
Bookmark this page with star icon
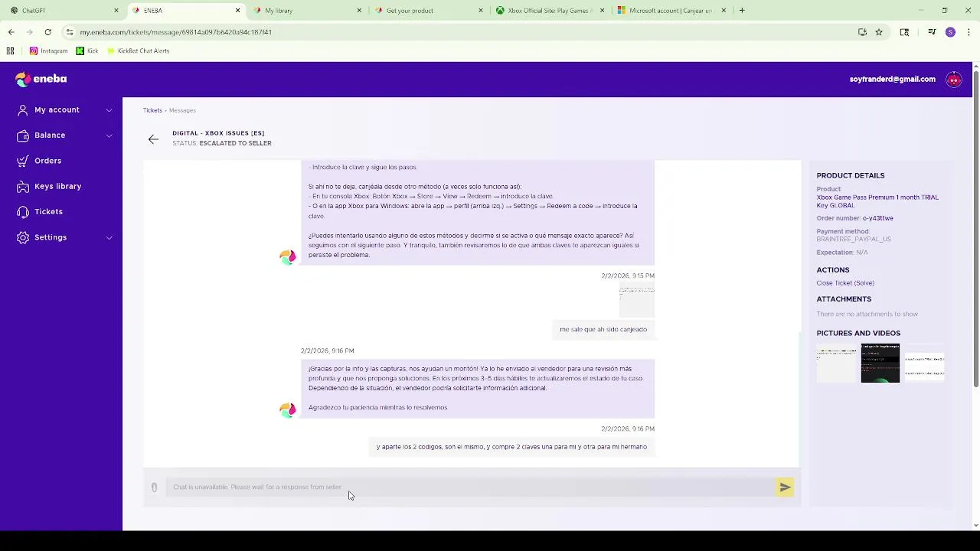pos(879,32)
